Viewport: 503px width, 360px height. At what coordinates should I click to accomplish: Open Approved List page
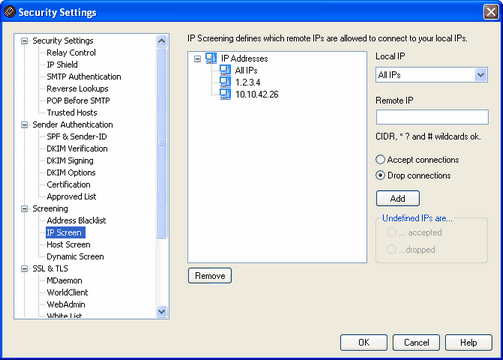coord(71,197)
